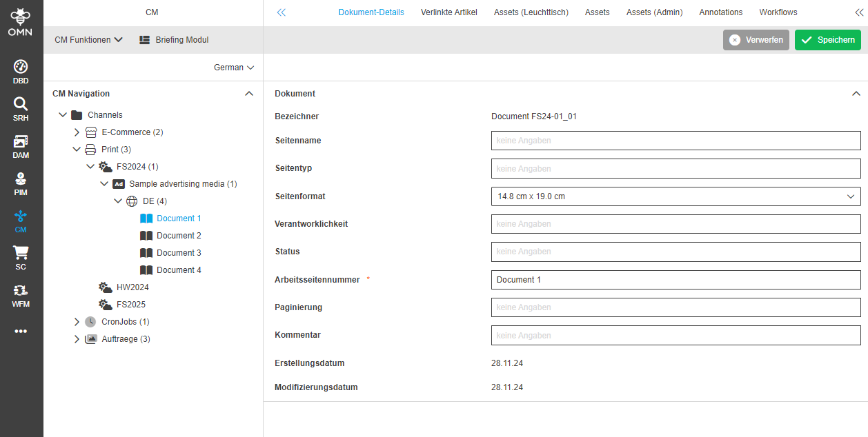Expand the E-Commerce tree node
Screen dimensions: 868x437
click(x=77, y=132)
